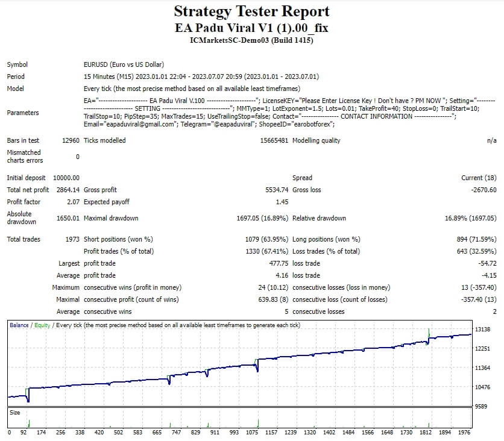
Task: Select chart y-axis label 9589
Action: [481, 407]
